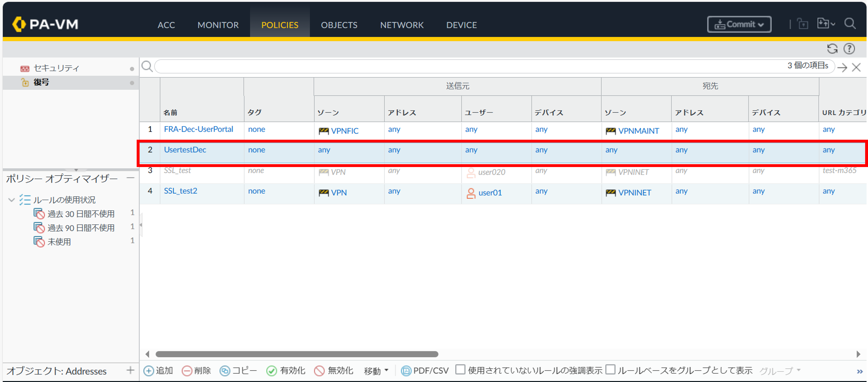The width and height of the screenshot is (868, 382).
Task: Click the 追加 (add) plus icon
Action: pos(148,371)
